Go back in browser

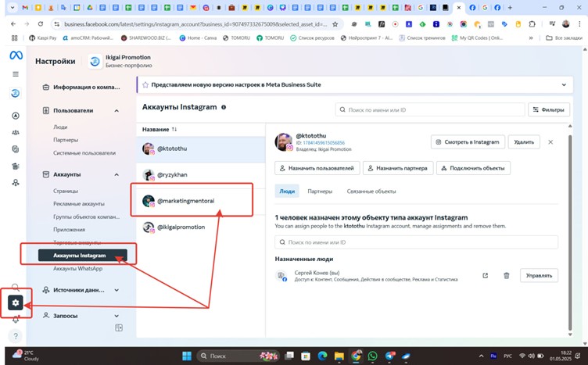point(13,24)
